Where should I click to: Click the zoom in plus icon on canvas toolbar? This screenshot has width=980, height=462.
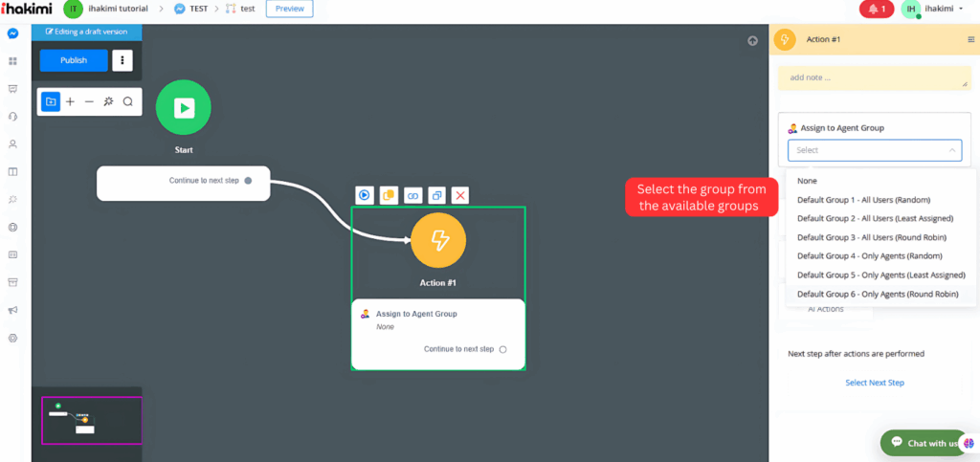coord(70,101)
